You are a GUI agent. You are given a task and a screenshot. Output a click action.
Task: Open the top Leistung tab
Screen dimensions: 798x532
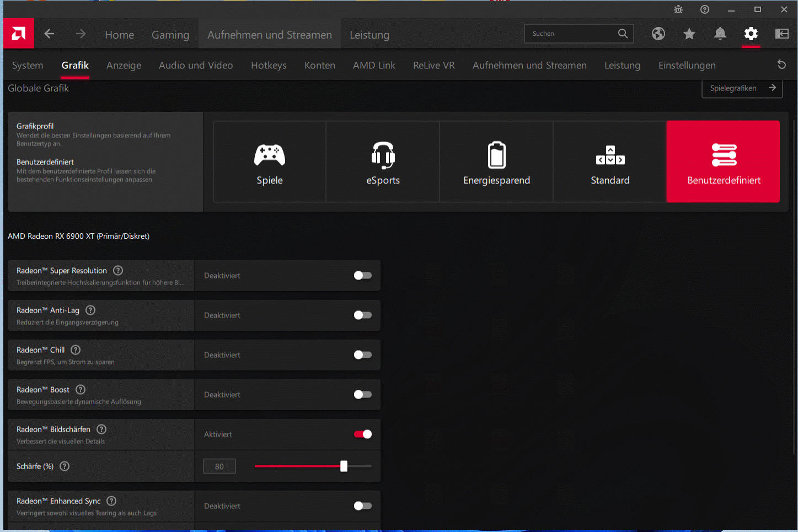click(369, 35)
